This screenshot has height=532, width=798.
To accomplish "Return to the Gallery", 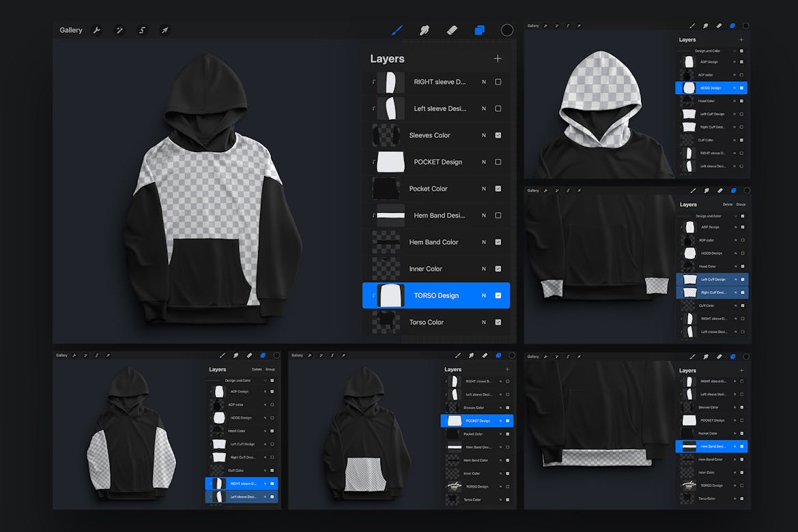I will tap(70, 30).
